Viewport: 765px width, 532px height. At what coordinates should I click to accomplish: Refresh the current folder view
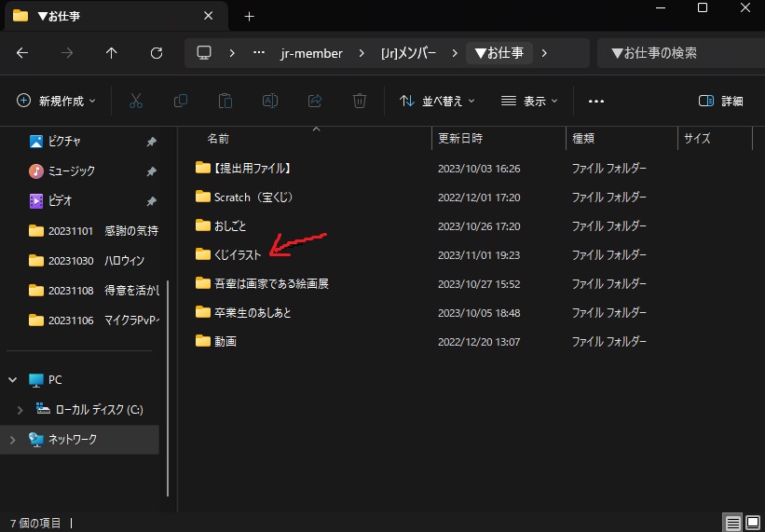[157, 53]
